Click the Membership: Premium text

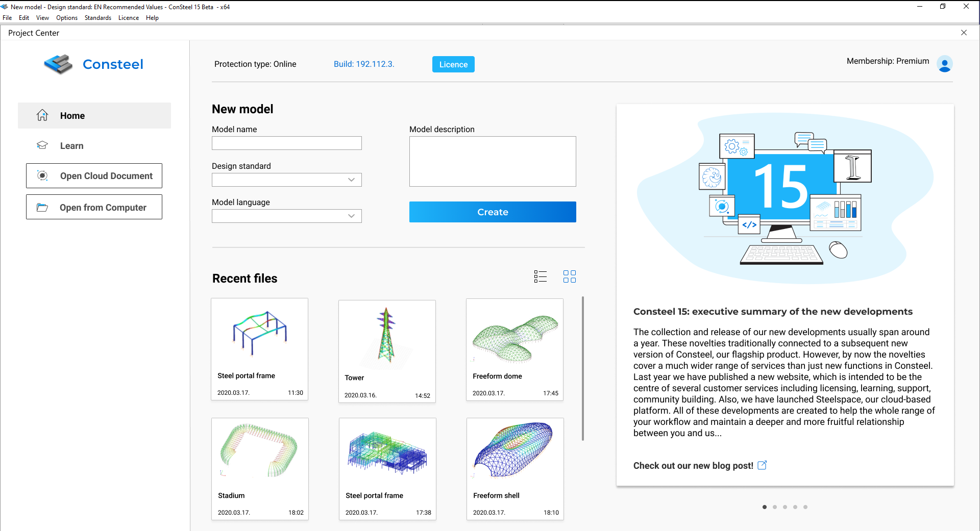pyautogui.click(x=888, y=61)
